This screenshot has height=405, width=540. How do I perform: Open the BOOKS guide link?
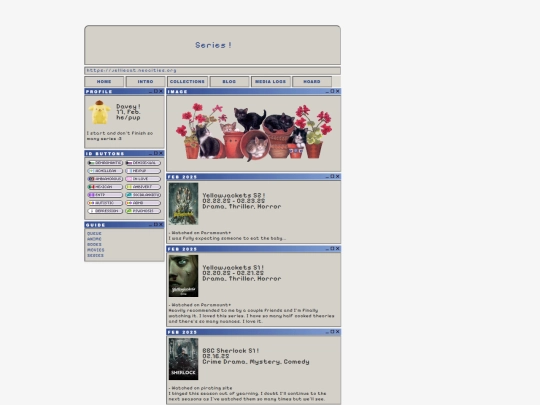(94, 245)
